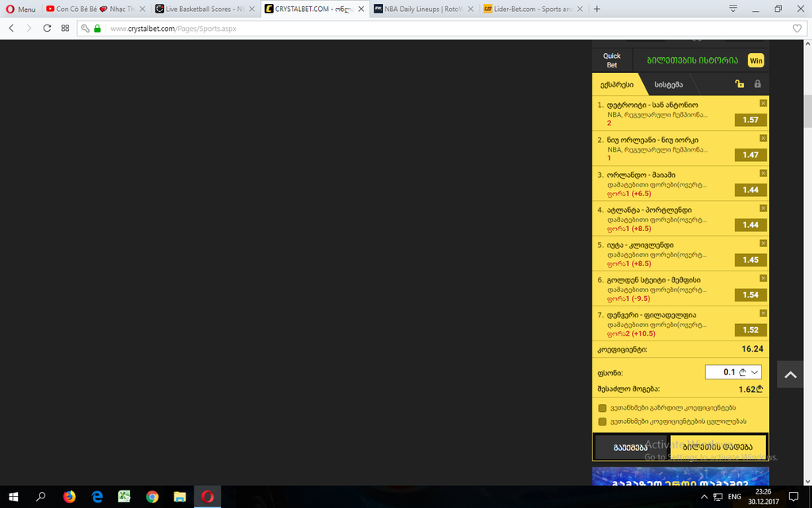This screenshot has width=812, height=508.
Task: Open Windows Start menu
Action: (13, 497)
